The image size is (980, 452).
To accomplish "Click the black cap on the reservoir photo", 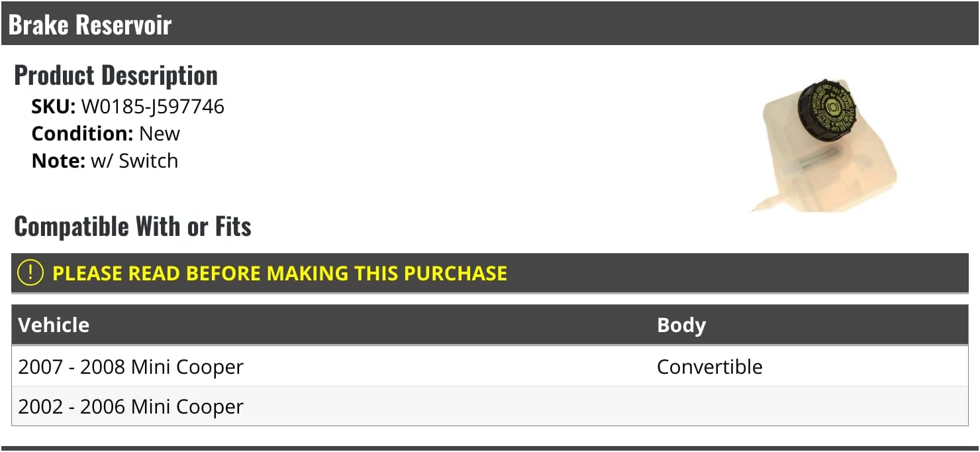I will pos(826,109).
